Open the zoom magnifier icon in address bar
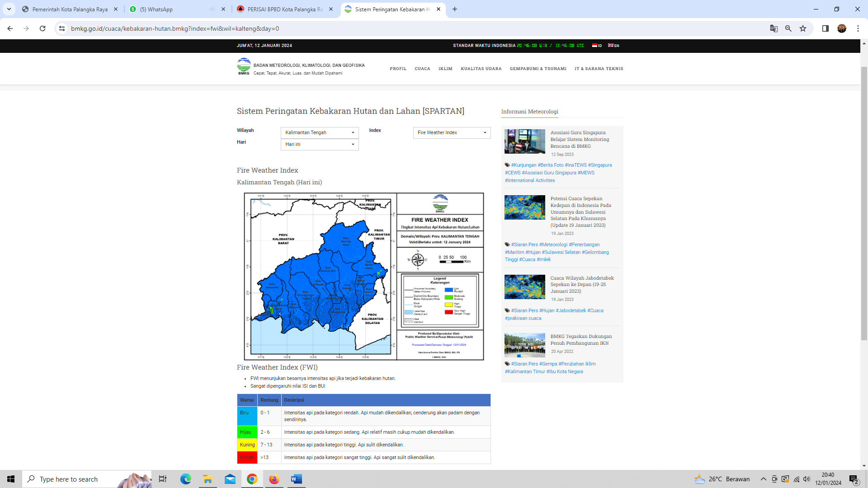 point(788,28)
